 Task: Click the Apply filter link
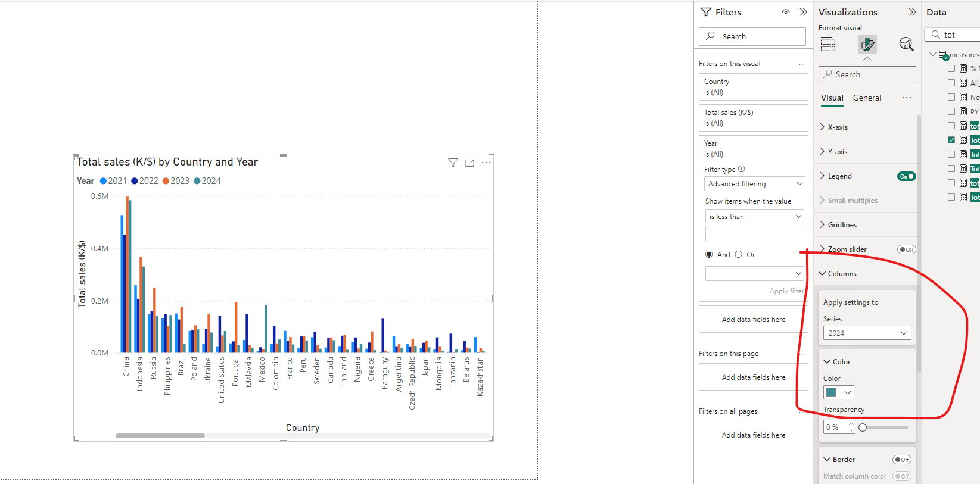pyautogui.click(x=787, y=291)
